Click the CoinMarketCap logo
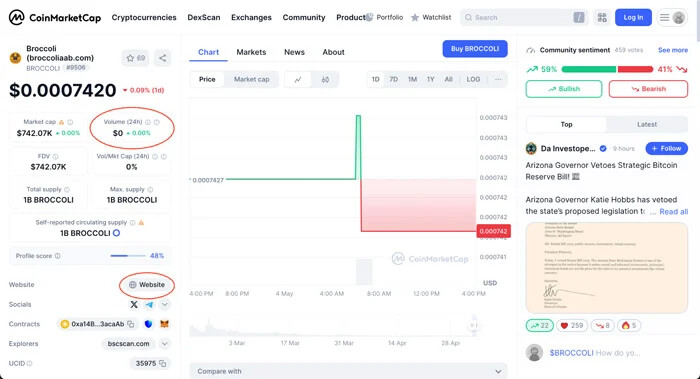700x379 pixels. click(54, 17)
